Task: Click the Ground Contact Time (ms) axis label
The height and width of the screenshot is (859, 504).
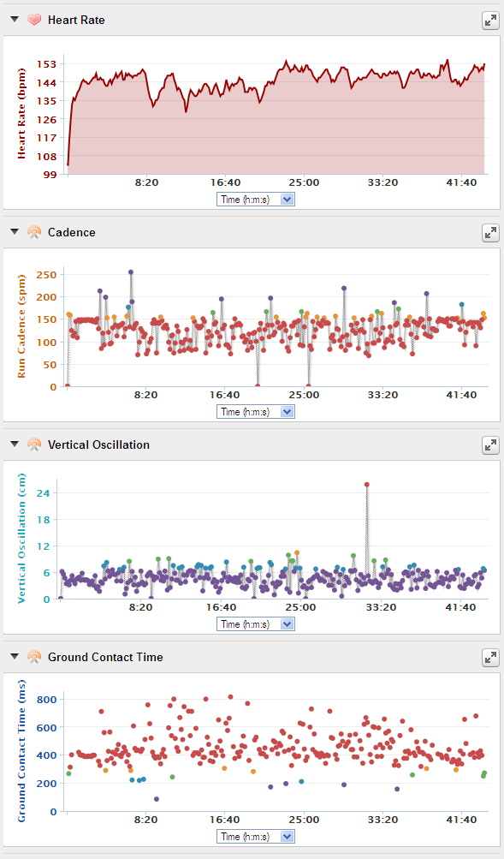Action: point(22,750)
